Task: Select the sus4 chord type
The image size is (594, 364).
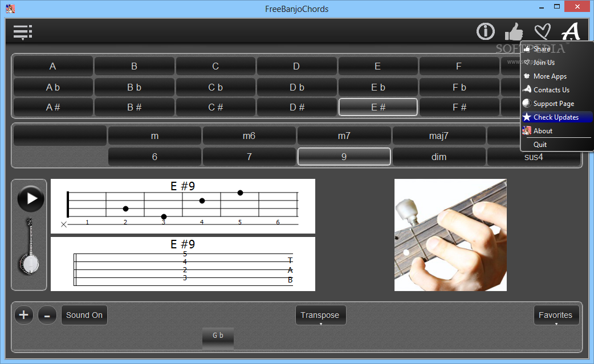Action: [x=534, y=157]
